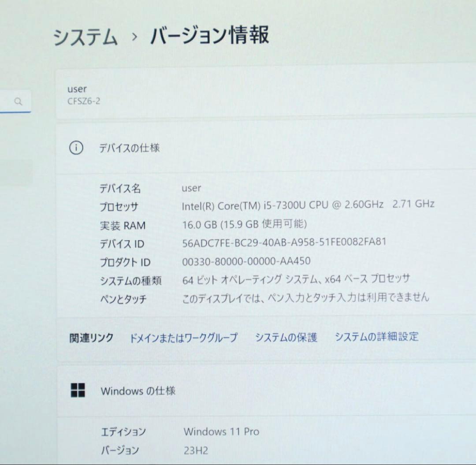Image resolution: width=476 pixels, height=465 pixels.
Task: Select the デバイス ID value text
Action: 284,242
